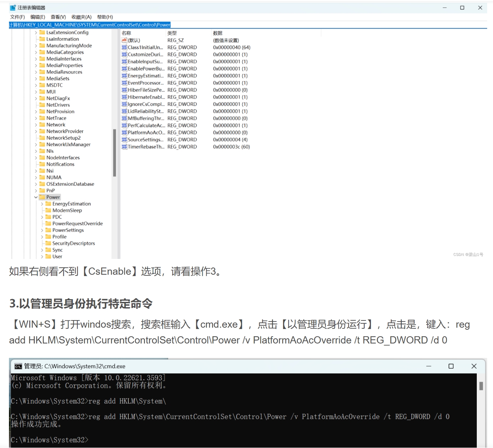Click the cmd window scrollbar thumb

point(481,386)
